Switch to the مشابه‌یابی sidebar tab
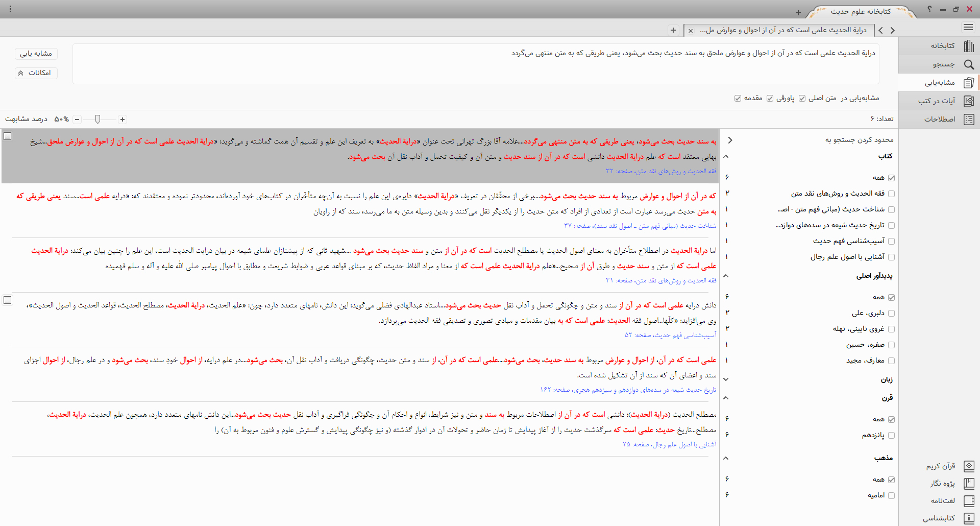This screenshot has width=980, height=526. (969, 83)
